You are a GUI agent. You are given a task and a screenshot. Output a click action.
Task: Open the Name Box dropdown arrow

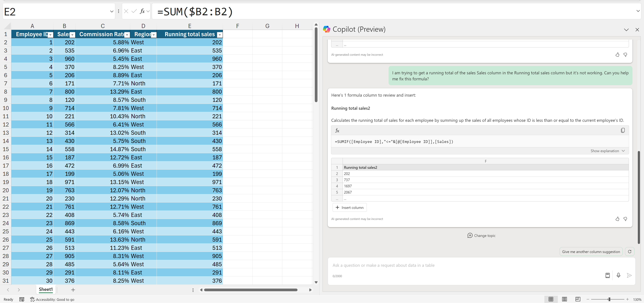pyautogui.click(x=112, y=11)
